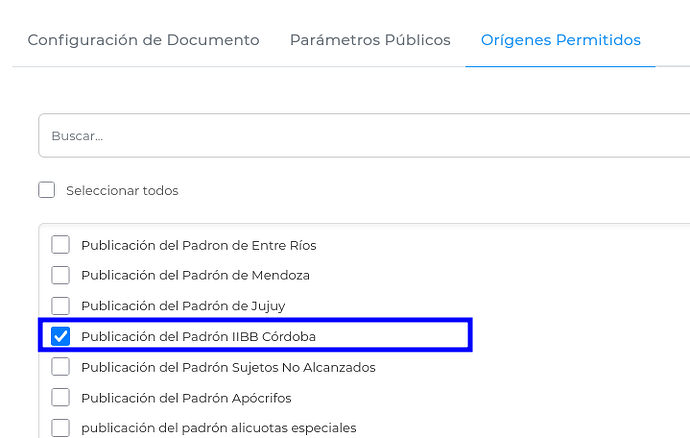Select the Padrón Apócrifos checkbox
The image size is (690, 438).
(x=60, y=398)
